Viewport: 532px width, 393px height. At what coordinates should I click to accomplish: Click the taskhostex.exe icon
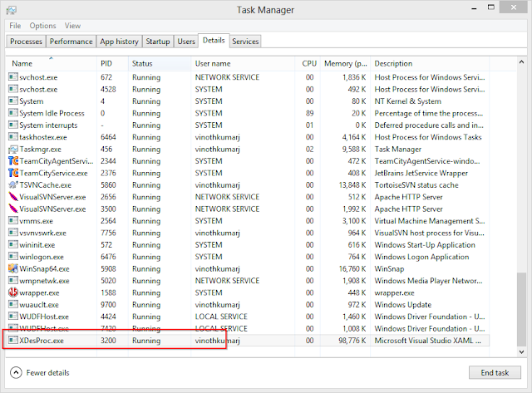point(13,136)
